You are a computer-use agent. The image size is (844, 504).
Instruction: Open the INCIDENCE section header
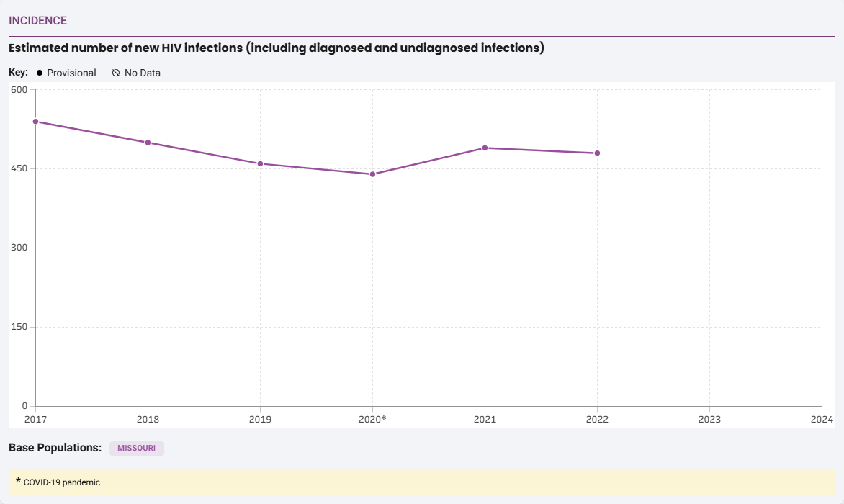36,20
